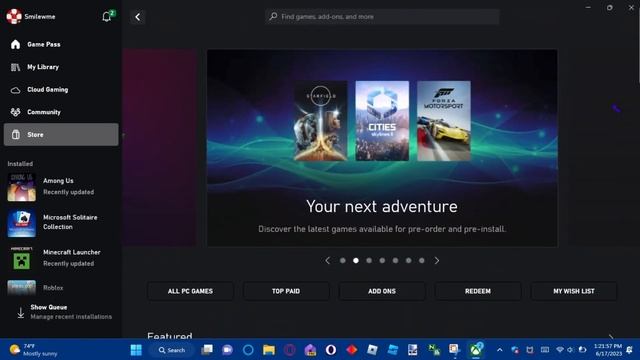Show next carousel slide

click(x=437, y=260)
